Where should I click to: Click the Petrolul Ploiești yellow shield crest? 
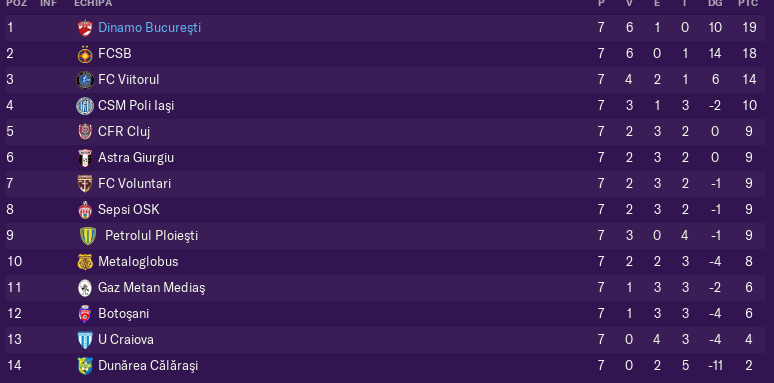click(88, 236)
